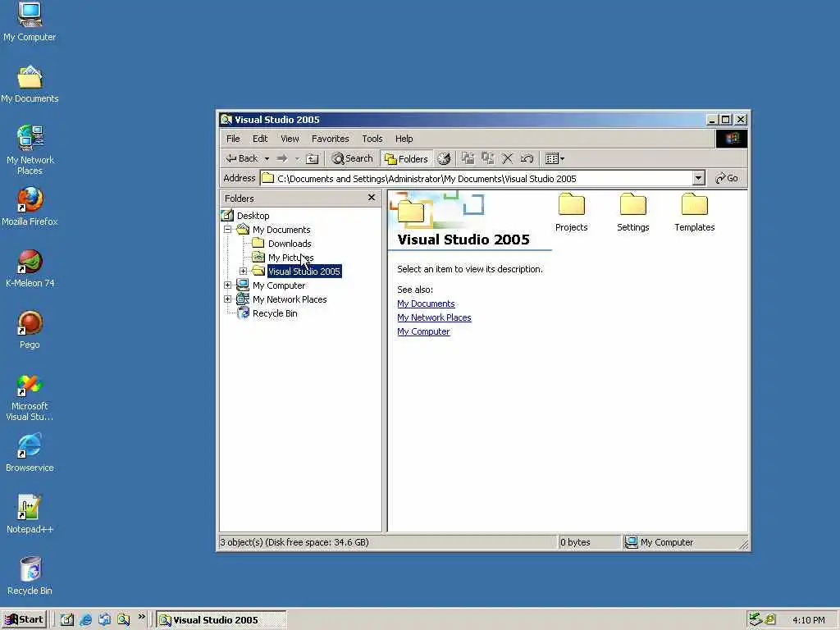Open the Edit menu
Viewport: 840px width, 630px height.
(260, 139)
